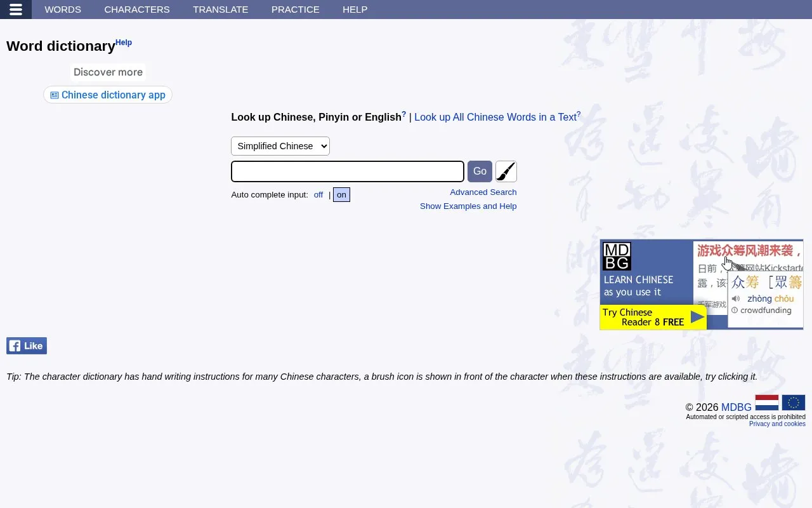Turn auto complete input on
The width and height of the screenshot is (812, 508).
(x=341, y=195)
